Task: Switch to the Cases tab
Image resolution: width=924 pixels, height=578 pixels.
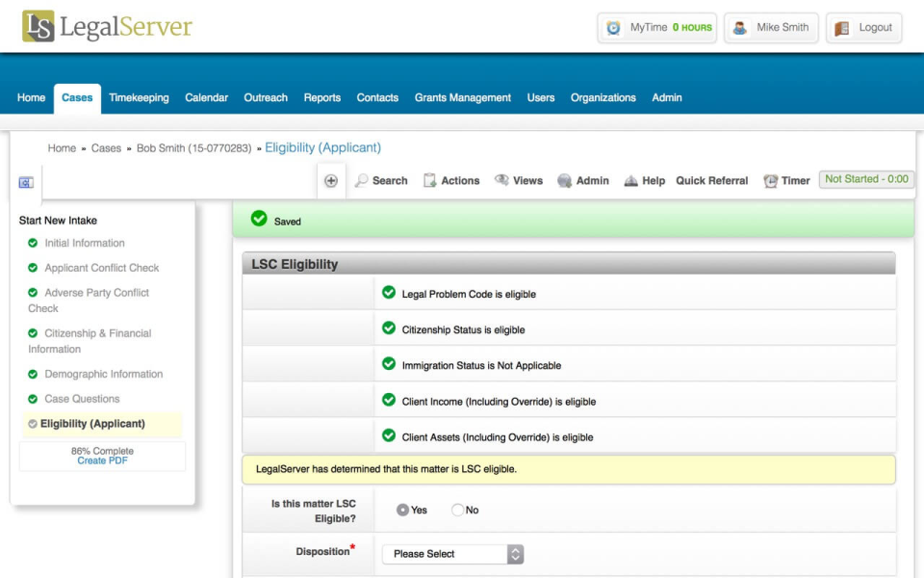Action: 77,97
